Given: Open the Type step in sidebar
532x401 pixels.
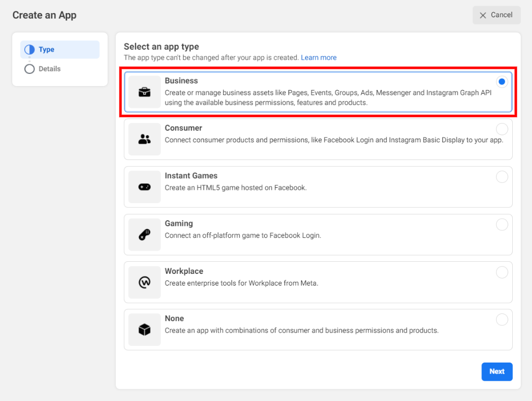Looking at the screenshot, I should [x=47, y=50].
